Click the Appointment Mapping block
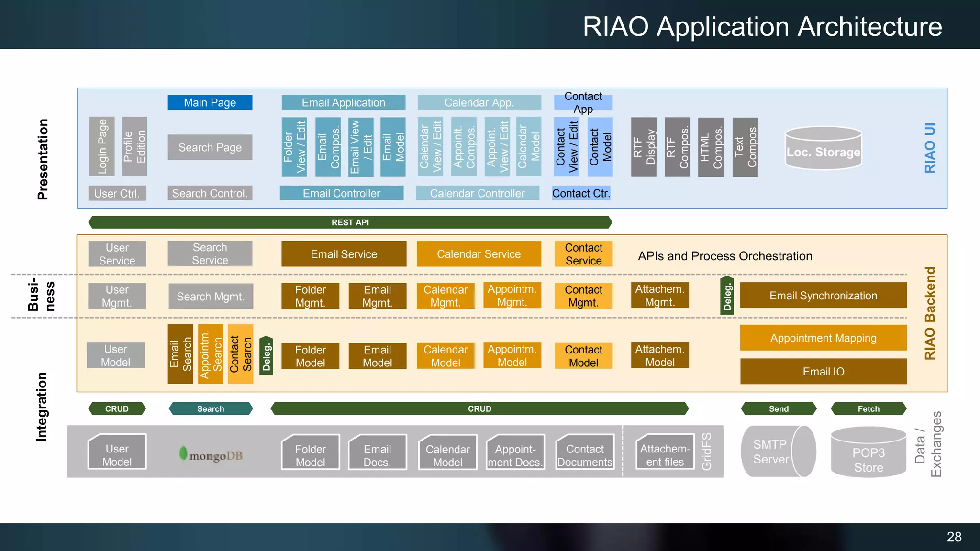Image resolution: width=980 pixels, height=551 pixels. click(823, 338)
